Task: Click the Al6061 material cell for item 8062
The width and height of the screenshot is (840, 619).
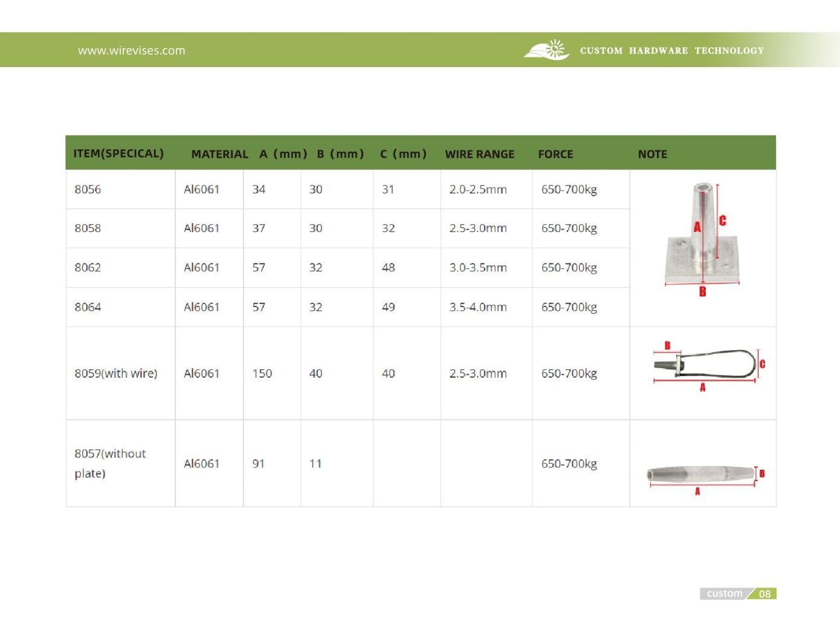Action: pyautogui.click(x=201, y=267)
